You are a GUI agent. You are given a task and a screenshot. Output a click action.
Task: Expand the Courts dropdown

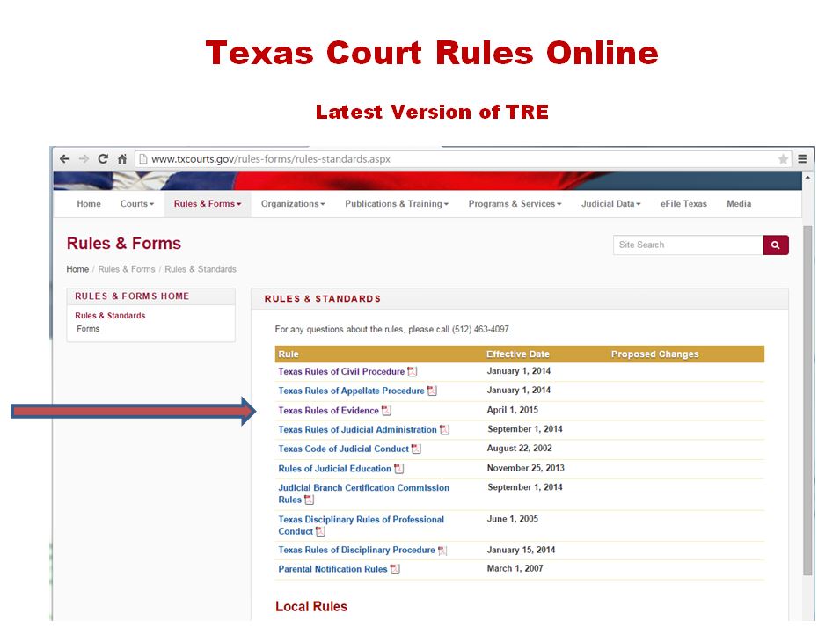click(x=137, y=203)
